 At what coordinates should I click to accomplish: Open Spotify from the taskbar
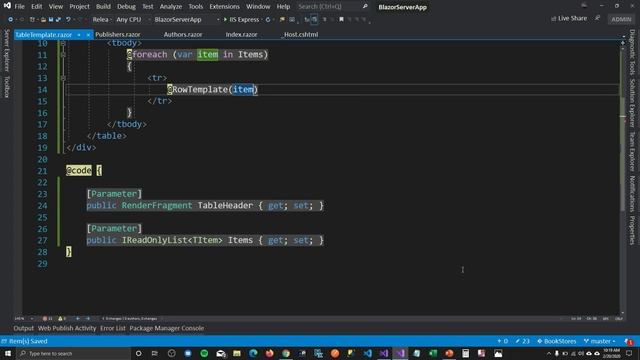click(x=204, y=353)
